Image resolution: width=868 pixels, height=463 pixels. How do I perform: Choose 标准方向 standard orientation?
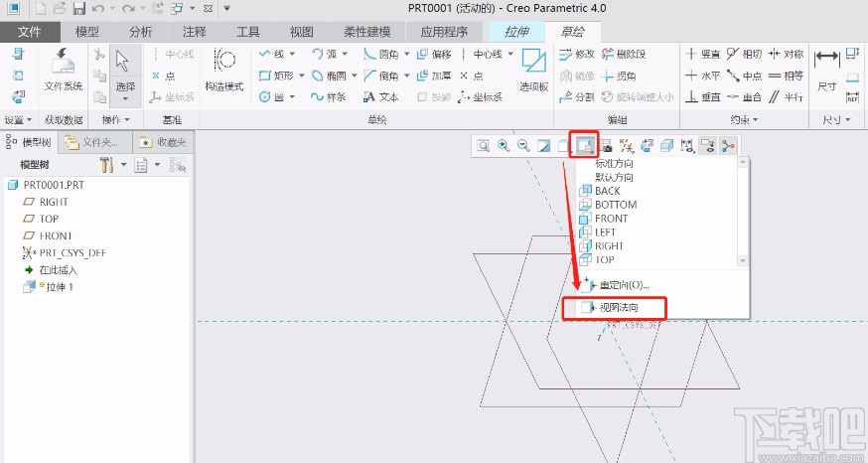click(x=614, y=163)
